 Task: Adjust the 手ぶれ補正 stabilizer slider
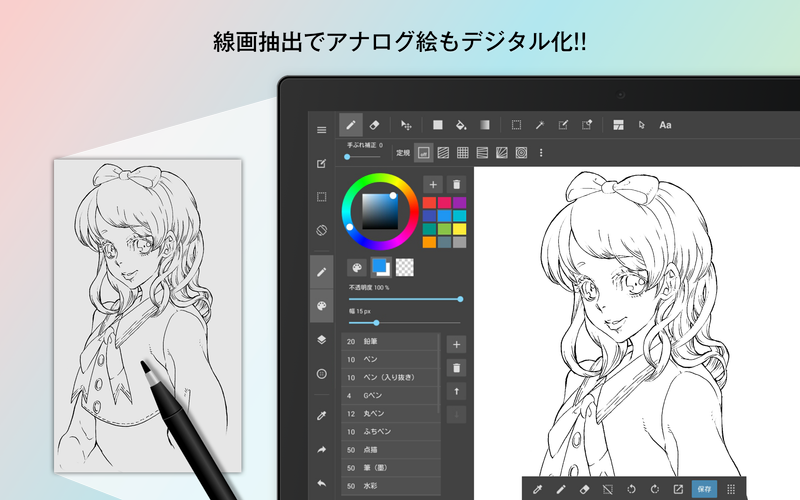pos(364,157)
